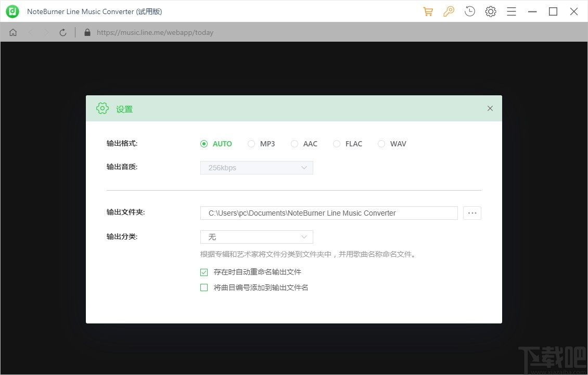
Task: Select the FLAC output format
Action: [337, 144]
